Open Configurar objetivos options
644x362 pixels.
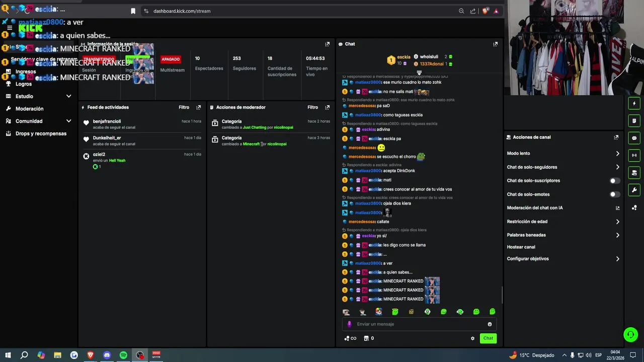point(563,259)
